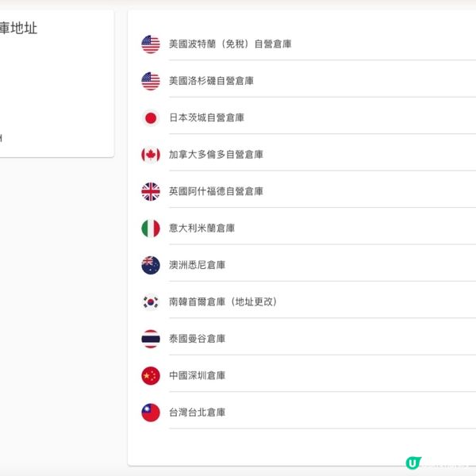Select the UK flag icon
Image resolution: width=476 pixels, height=476 pixels.
tap(151, 191)
